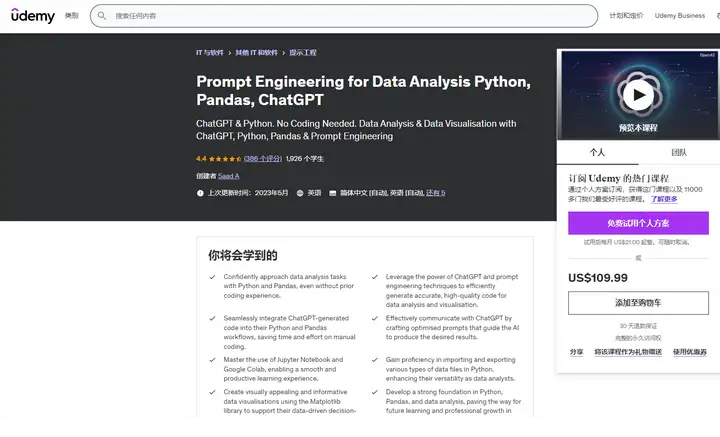The image size is (720, 437).
Task: Open instructor Saad A's profile
Action: tap(229, 176)
